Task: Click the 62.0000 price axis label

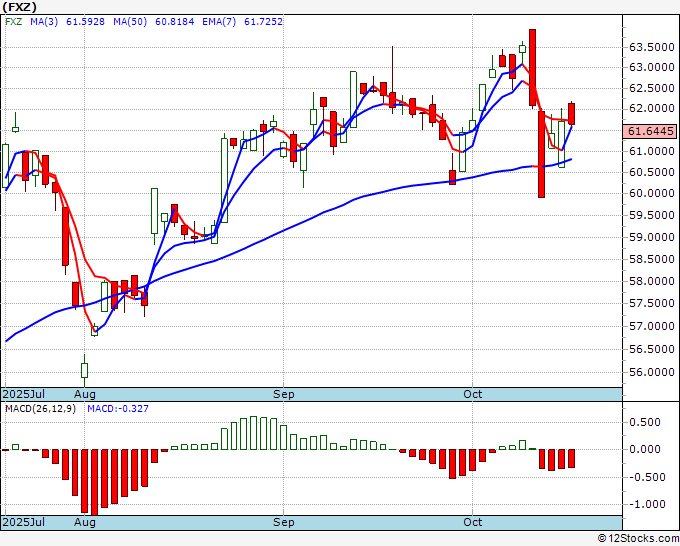Action: tap(652, 108)
